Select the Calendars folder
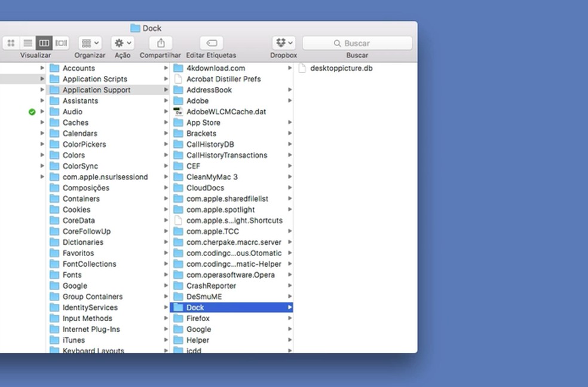This screenshot has width=588, height=387. pos(109,133)
